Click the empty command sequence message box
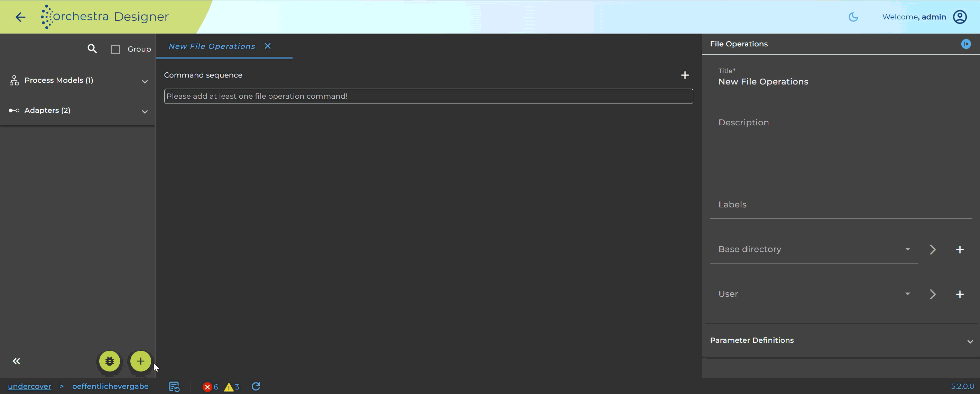Screen dimensions: 980x394 (428, 96)
